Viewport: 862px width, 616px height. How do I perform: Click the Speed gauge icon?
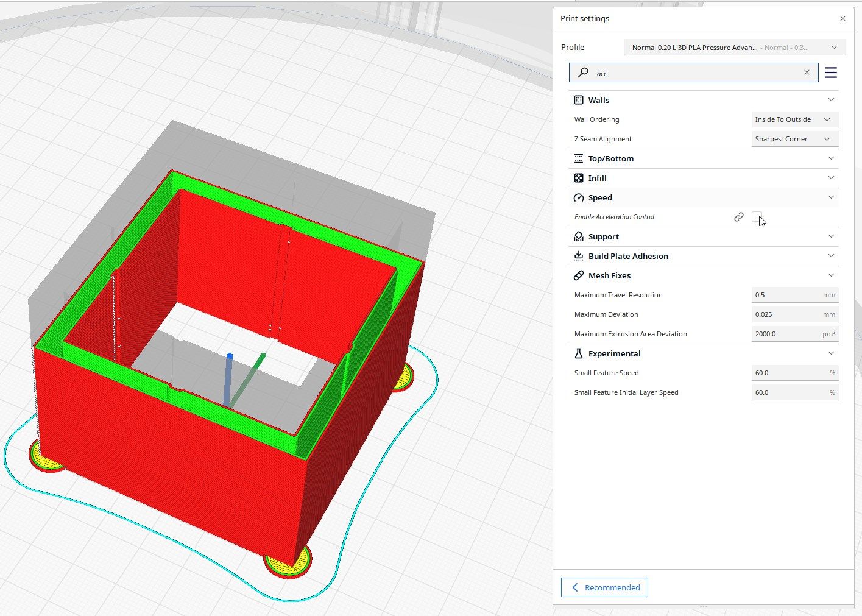point(579,197)
